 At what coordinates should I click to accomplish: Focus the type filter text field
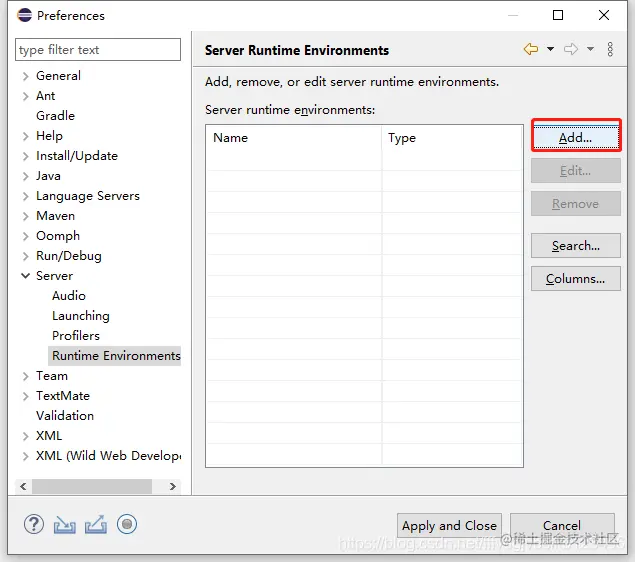98,49
